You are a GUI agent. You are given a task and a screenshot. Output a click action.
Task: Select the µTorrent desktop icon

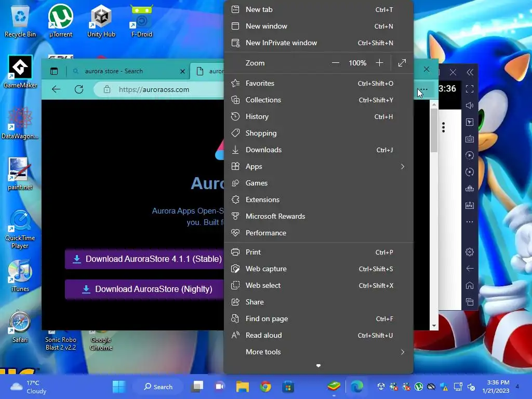coord(61,21)
